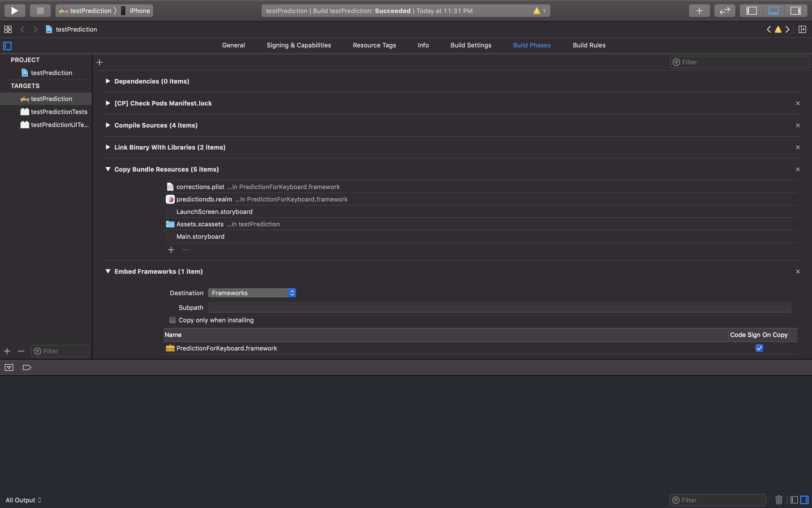The width and height of the screenshot is (812, 508).
Task: Uncheck Code Sign On Copy checkbox
Action: click(x=759, y=348)
